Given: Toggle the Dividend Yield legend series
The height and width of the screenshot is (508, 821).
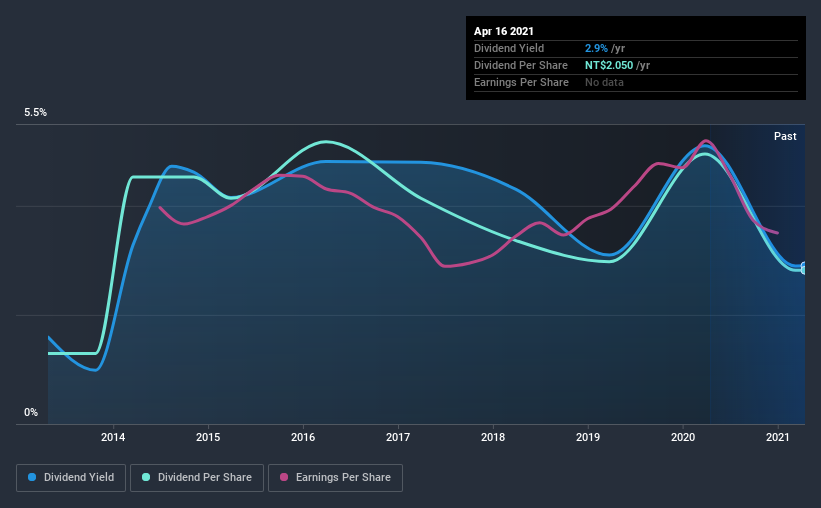Looking at the screenshot, I should (x=71, y=478).
